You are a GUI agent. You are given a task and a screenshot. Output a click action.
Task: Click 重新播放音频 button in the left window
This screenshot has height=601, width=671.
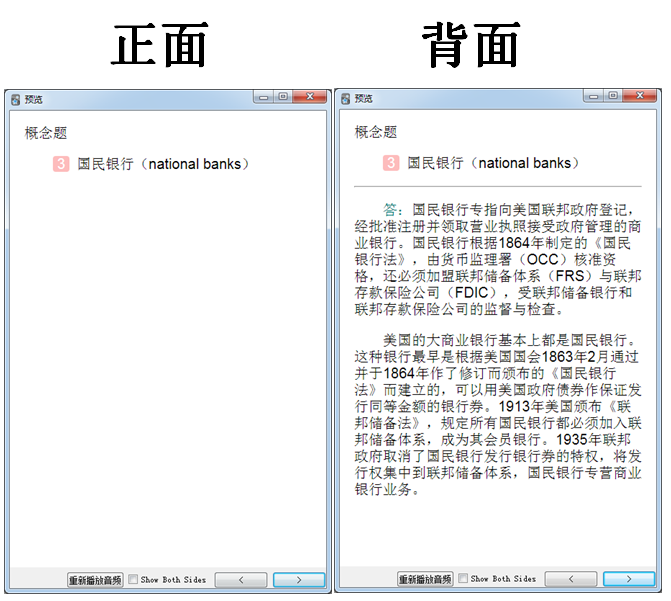tap(95, 580)
